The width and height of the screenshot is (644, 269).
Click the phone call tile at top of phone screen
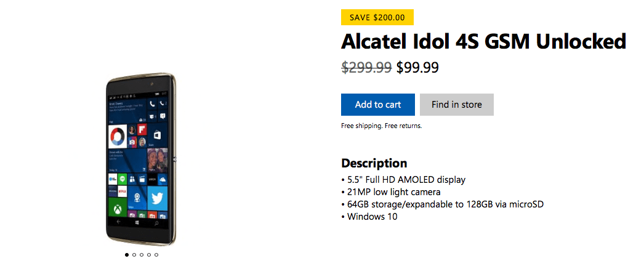click(x=151, y=104)
